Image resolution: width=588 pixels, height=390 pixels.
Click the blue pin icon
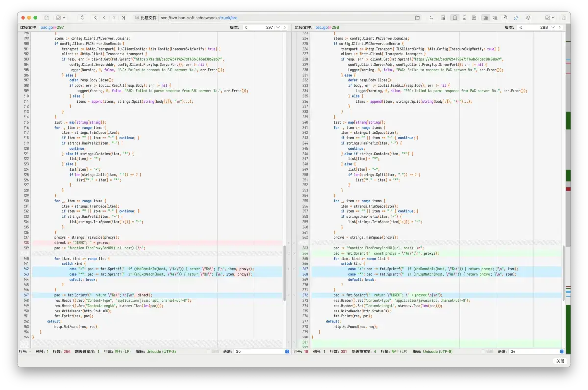[516, 18]
